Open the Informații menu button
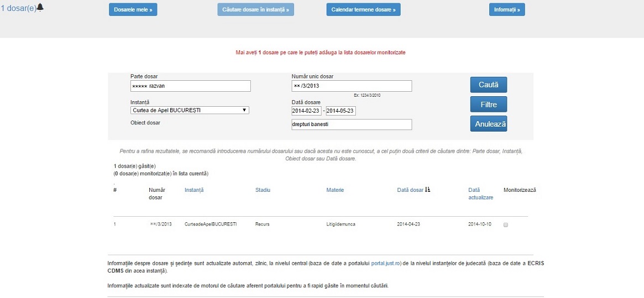The height and width of the screenshot is (298, 644). coord(506,9)
